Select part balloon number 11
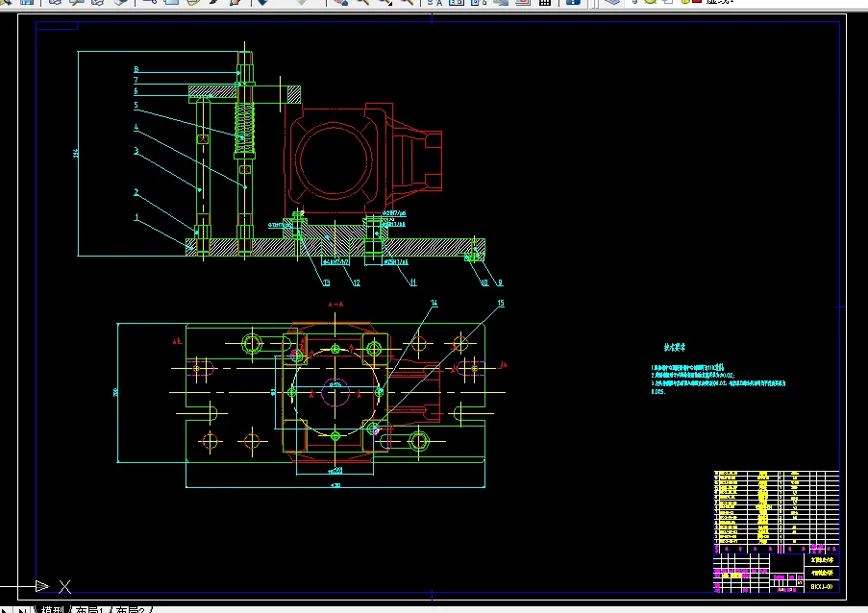The image size is (868, 613). (x=412, y=282)
